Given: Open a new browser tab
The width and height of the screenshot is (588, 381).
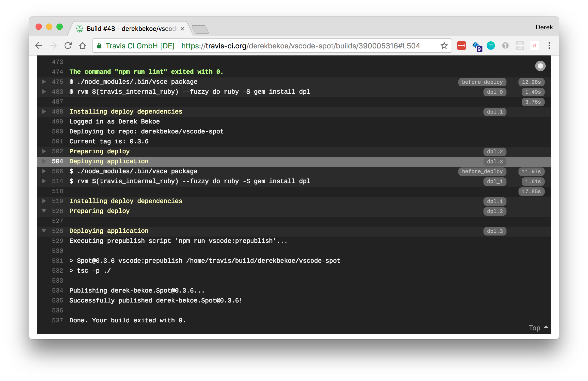Looking at the screenshot, I should (200, 29).
